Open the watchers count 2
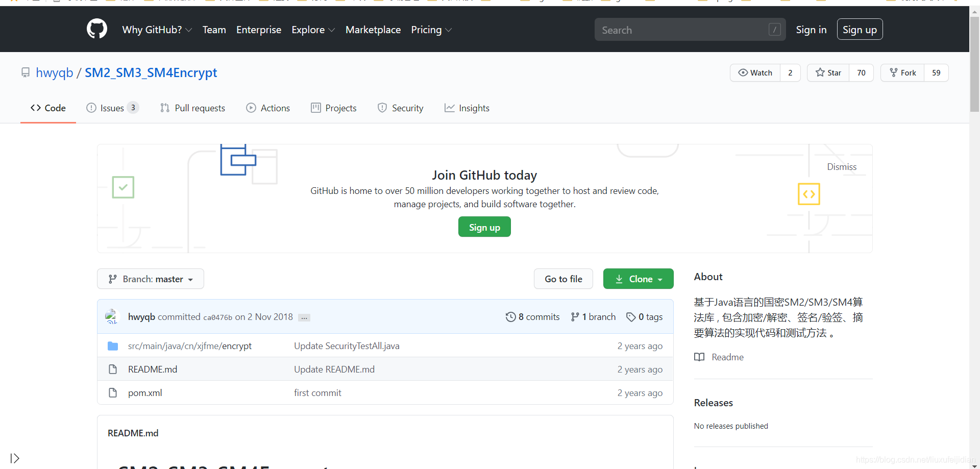 tap(790, 72)
